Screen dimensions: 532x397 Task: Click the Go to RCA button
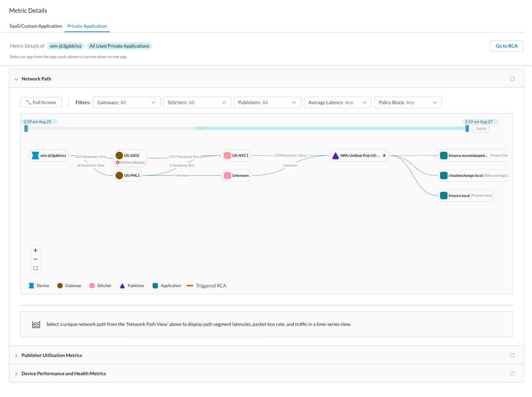point(506,46)
